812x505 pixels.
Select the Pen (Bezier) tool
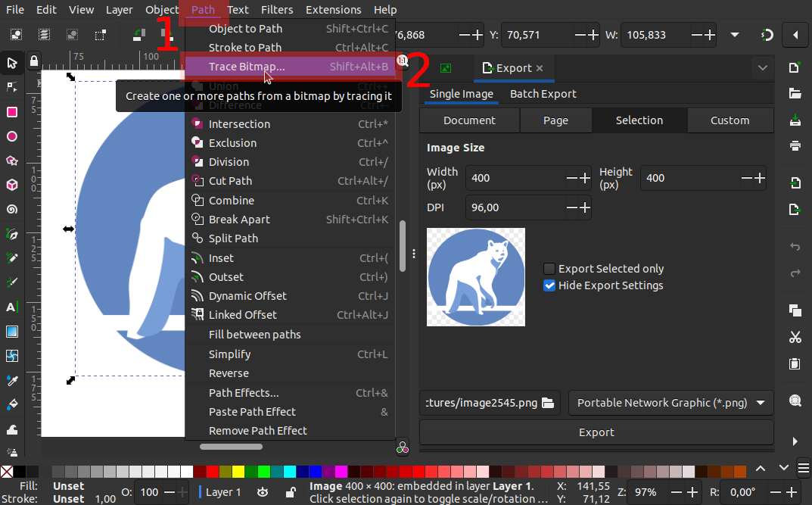(x=12, y=234)
